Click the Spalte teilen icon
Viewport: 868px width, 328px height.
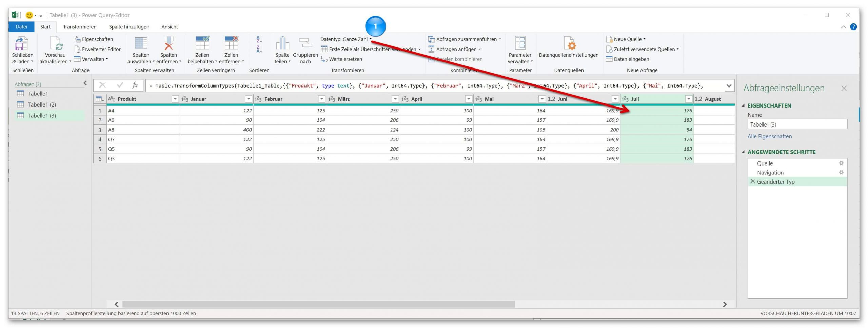pyautogui.click(x=282, y=43)
